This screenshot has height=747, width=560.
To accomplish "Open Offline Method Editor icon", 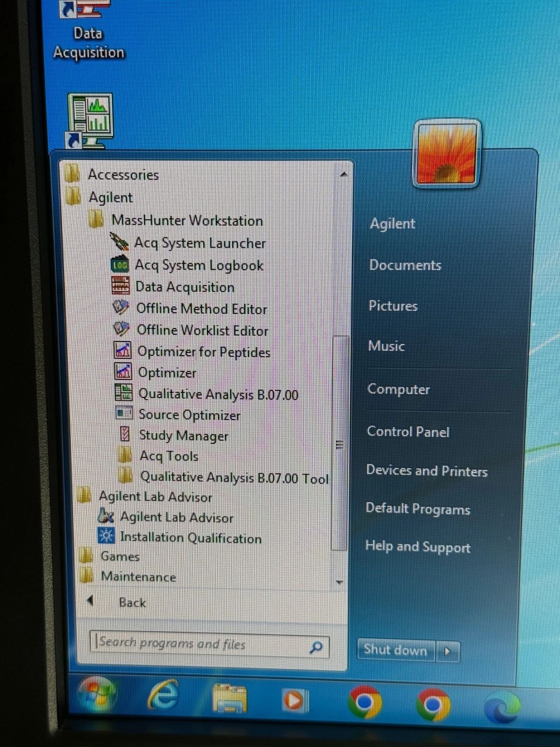I will coord(121,308).
